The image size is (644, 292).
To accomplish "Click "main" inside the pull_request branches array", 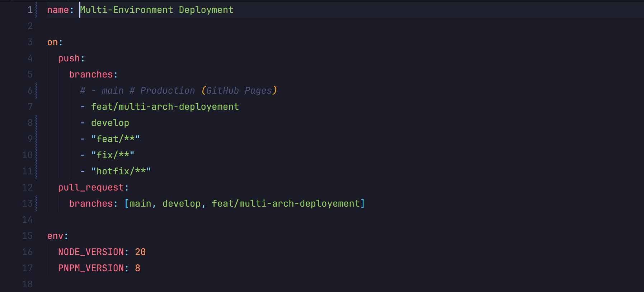I will 140,204.
